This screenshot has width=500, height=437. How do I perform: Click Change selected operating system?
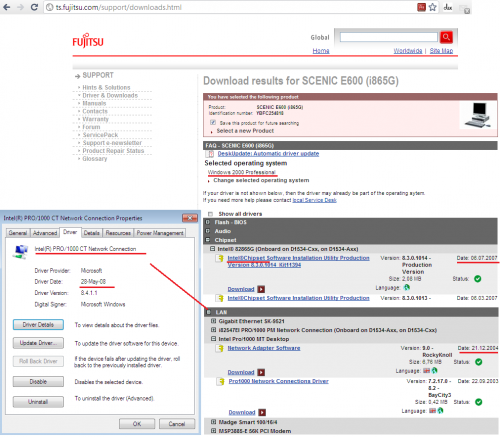(x=261, y=180)
